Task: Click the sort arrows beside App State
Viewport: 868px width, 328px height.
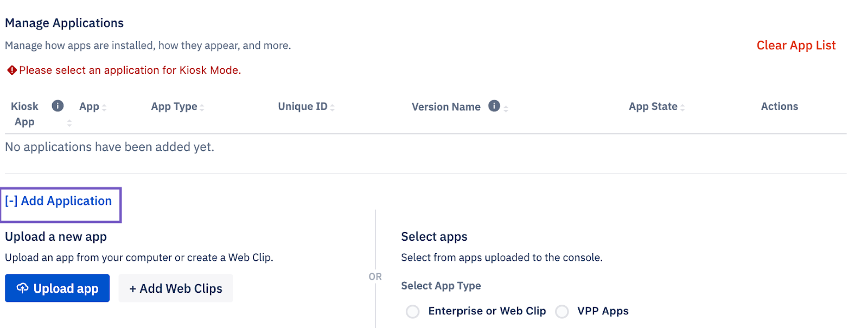Action: (x=682, y=108)
